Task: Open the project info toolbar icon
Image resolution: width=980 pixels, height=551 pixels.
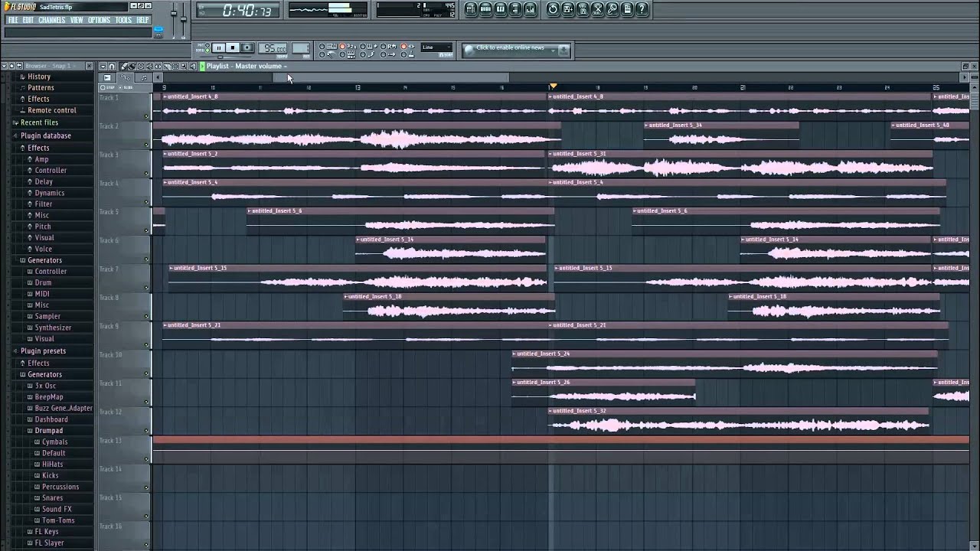Action: coord(627,9)
